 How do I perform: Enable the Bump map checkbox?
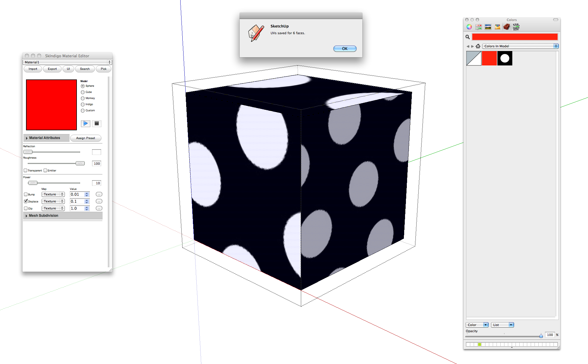pos(26,194)
